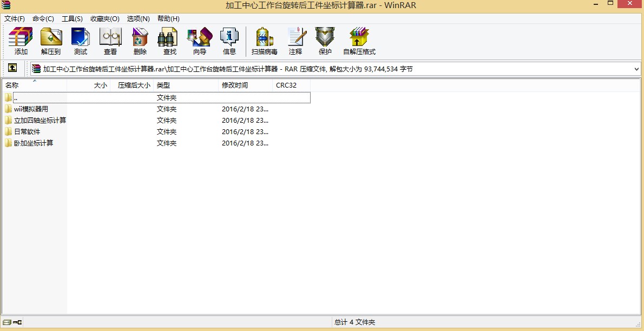Open the 选项(N) menu

pos(138,18)
